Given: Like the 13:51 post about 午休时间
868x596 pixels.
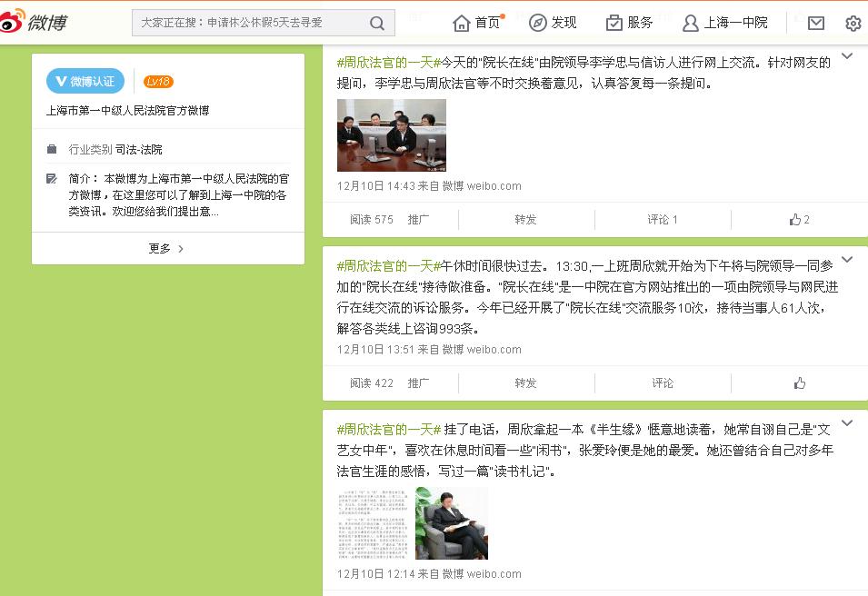Looking at the screenshot, I should (799, 382).
